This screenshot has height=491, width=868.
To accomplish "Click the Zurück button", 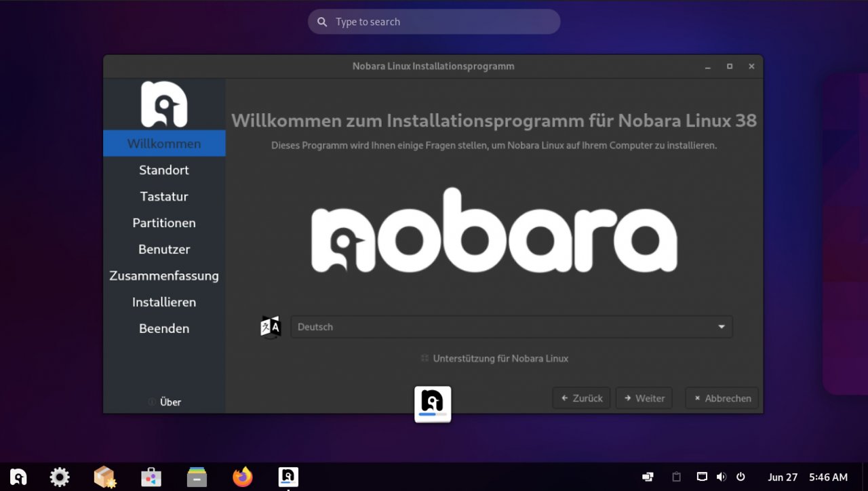I will 581,398.
